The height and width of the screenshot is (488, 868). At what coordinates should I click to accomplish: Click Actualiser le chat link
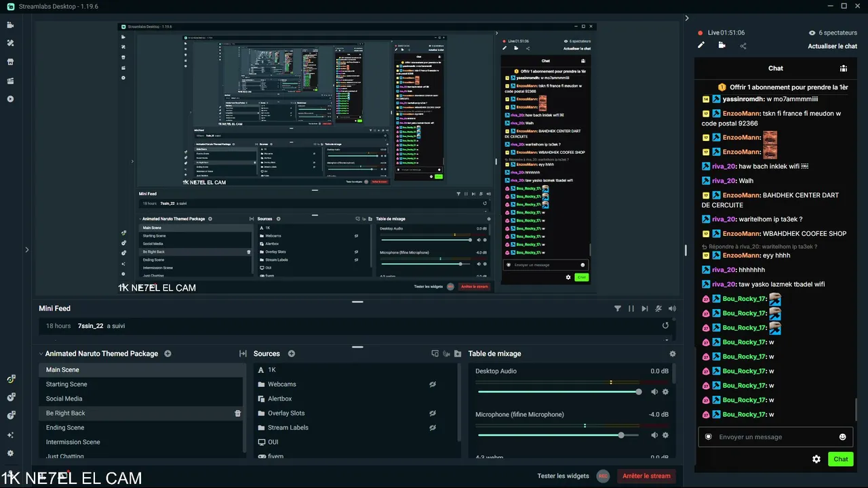832,47
